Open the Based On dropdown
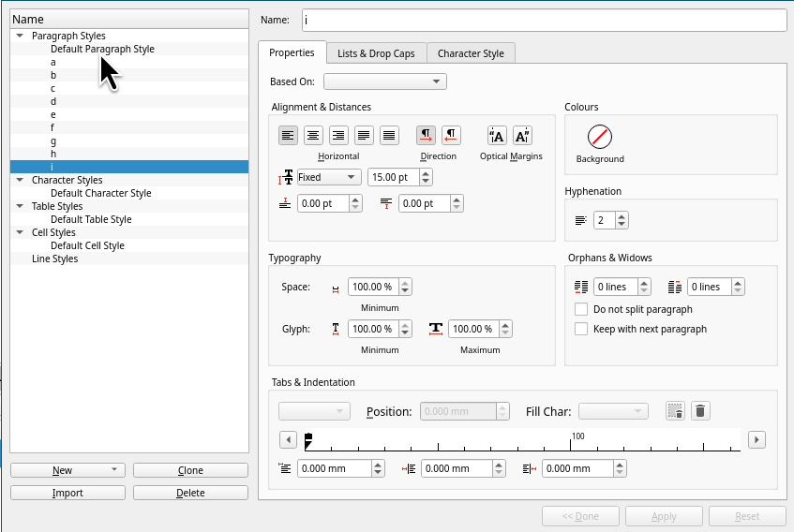The width and height of the screenshot is (794, 532). [384, 81]
